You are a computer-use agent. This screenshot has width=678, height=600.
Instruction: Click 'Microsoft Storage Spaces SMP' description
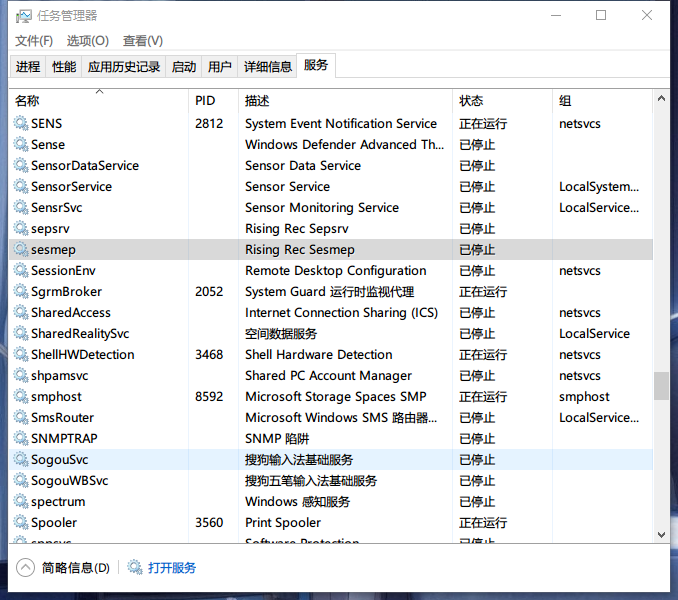point(336,396)
